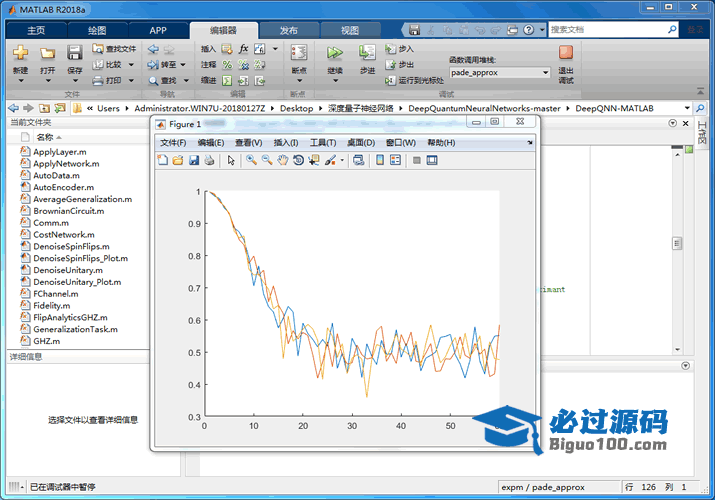Click DeepQNN-MATLAB in the address path
Screen dimensions: 715x500
614,108
